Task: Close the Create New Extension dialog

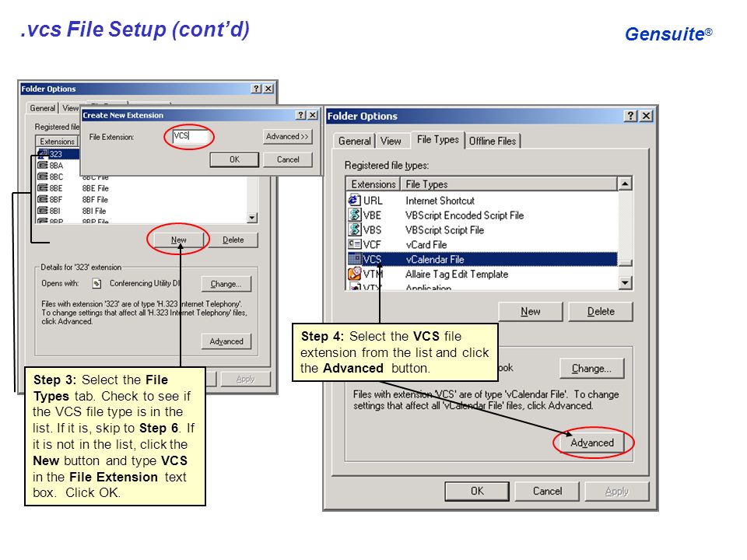Action: [313, 115]
